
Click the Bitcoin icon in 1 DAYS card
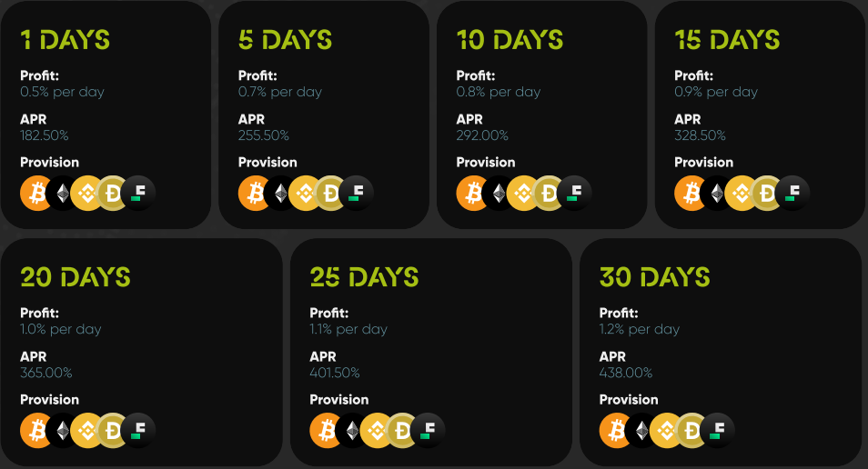click(36, 194)
